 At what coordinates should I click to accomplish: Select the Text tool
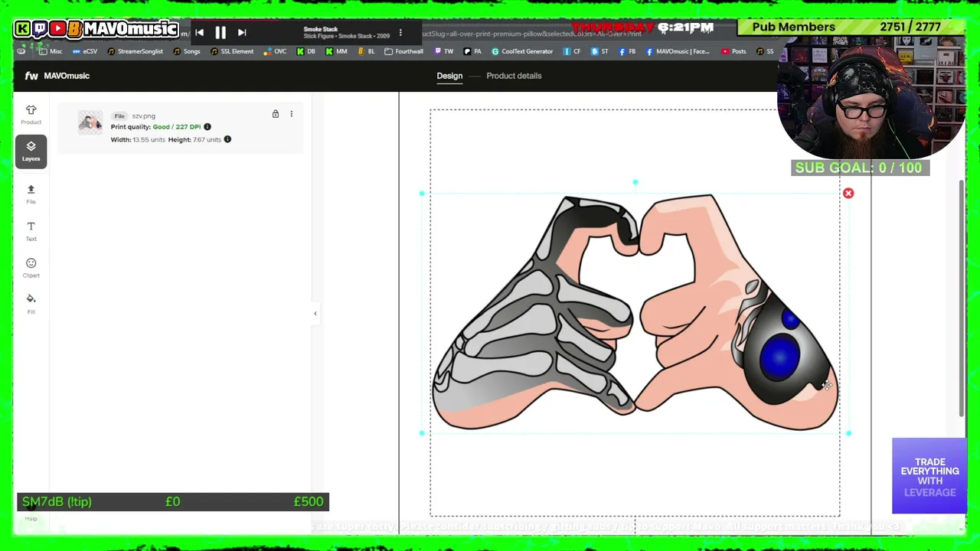coord(31,230)
